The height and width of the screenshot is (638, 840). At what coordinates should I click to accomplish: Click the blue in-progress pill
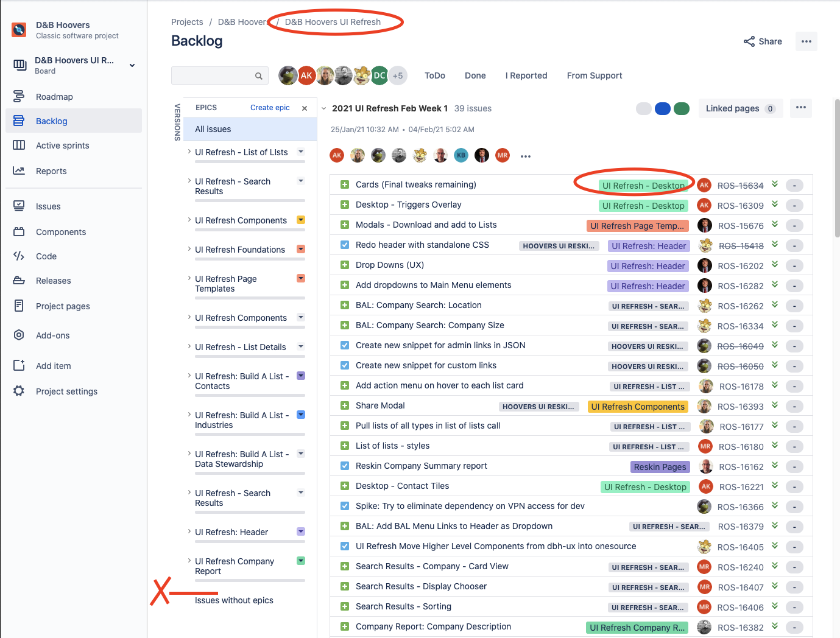(x=663, y=108)
